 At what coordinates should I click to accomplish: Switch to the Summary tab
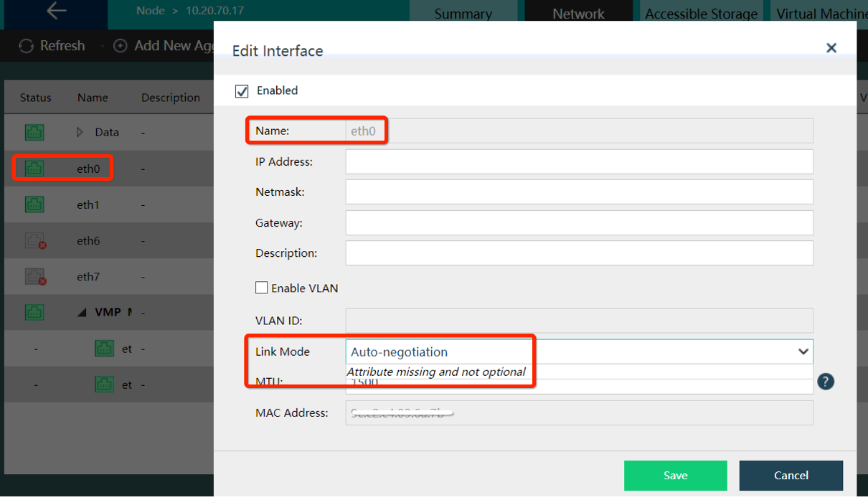coord(463,11)
